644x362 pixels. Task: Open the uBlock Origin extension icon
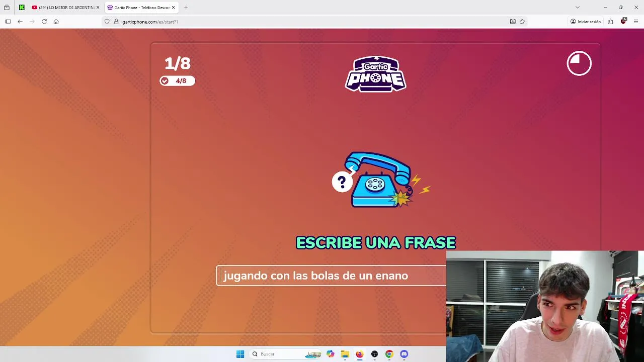pos(623,21)
